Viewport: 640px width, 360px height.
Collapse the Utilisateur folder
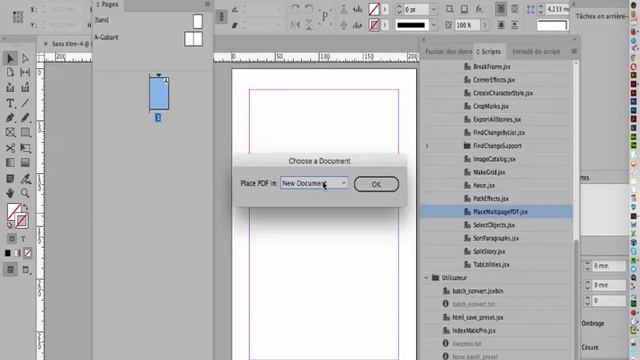coord(427,278)
